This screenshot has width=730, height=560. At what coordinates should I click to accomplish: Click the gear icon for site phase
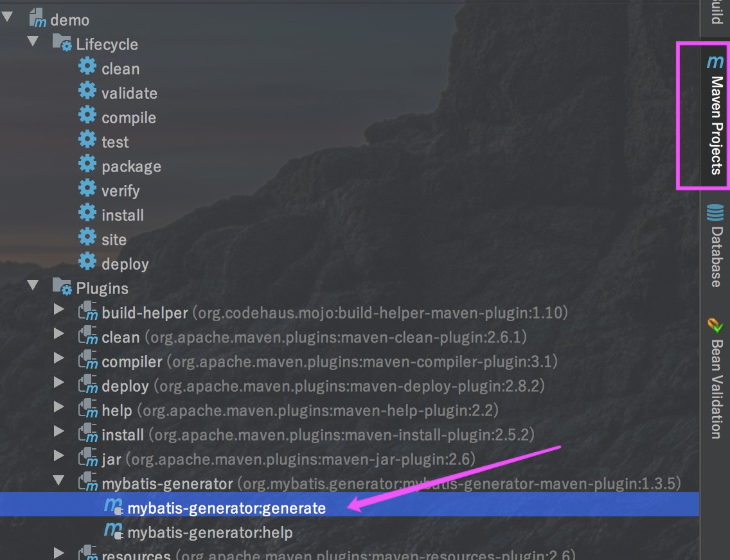(87, 237)
